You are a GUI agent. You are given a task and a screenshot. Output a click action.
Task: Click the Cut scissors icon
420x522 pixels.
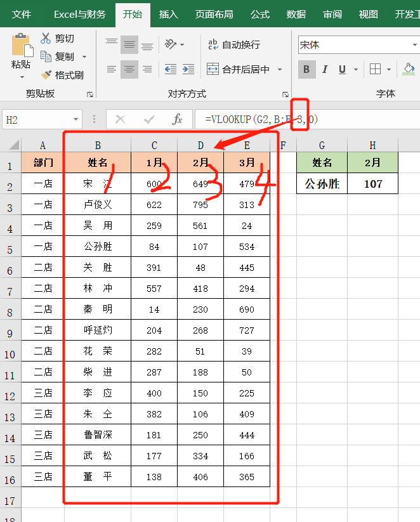point(46,38)
